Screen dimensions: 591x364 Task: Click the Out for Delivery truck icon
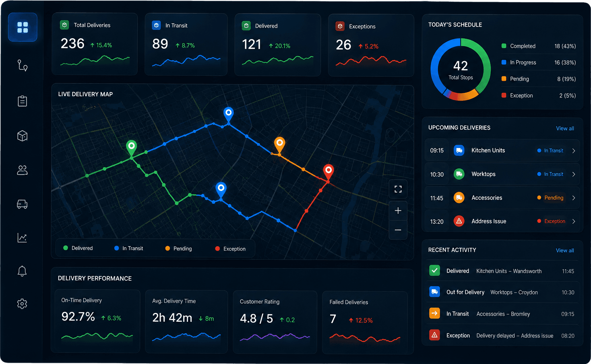434,292
